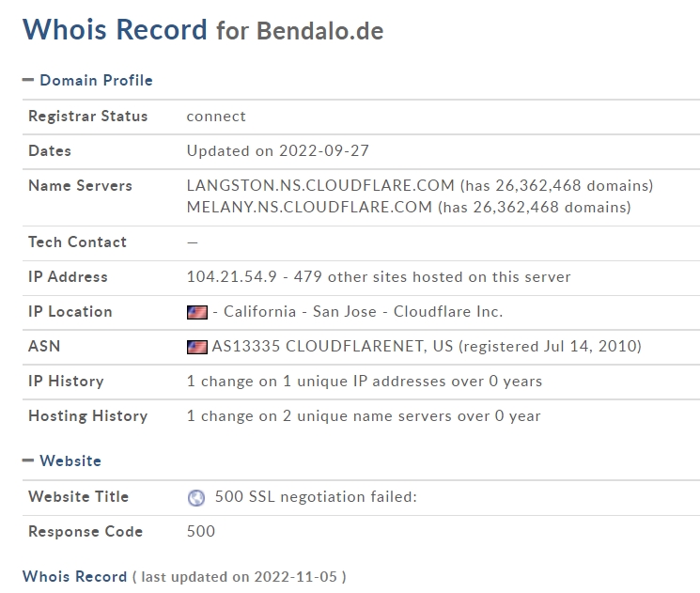Click the IP address 104.21.54.9

(232, 277)
